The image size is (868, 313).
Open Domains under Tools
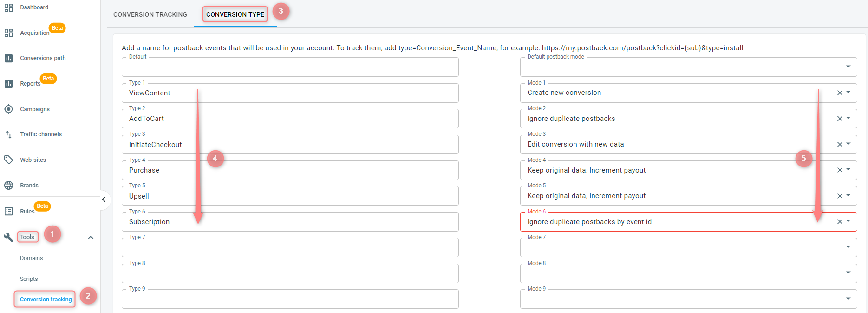tap(31, 258)
